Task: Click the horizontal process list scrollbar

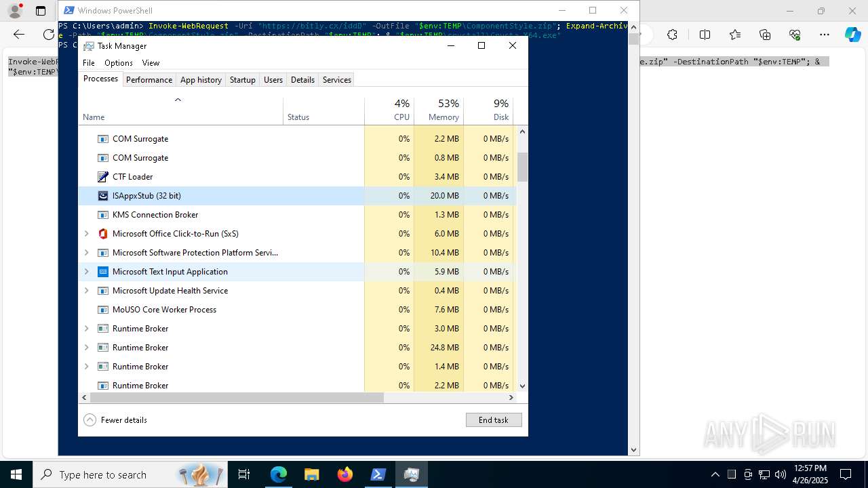Action: pos(237,398)
